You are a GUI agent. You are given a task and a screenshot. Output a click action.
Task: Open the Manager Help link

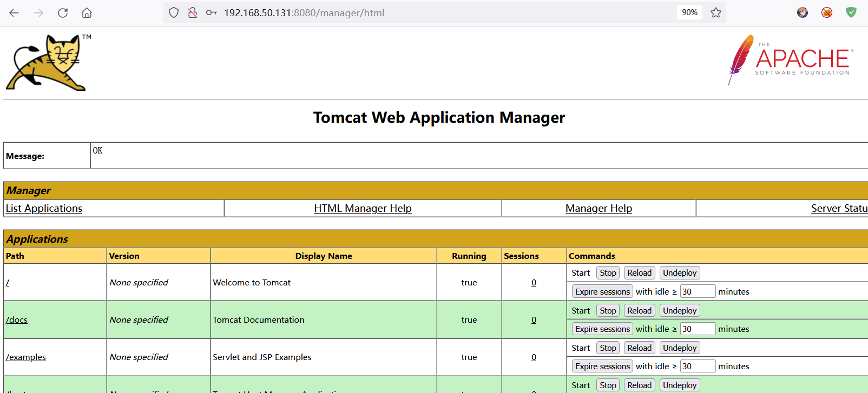pos(599,208)
